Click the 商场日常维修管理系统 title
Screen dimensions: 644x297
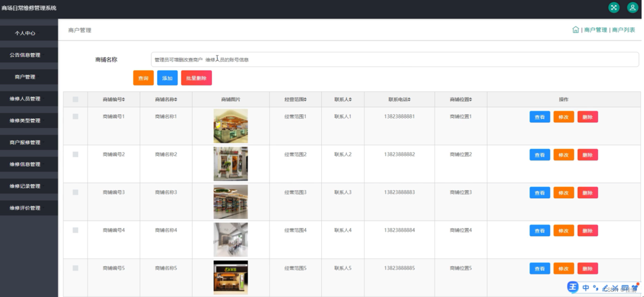click(29, 8)
